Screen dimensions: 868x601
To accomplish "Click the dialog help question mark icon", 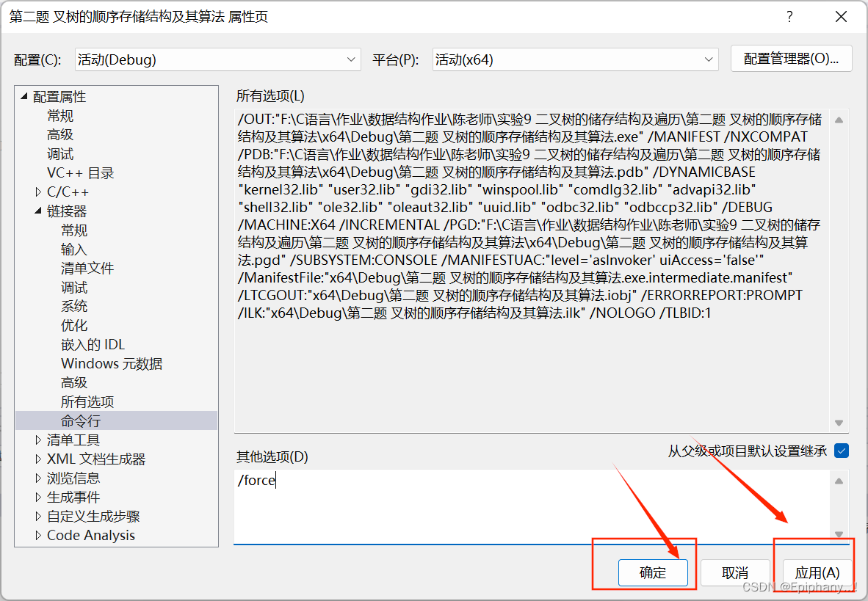I will tap(789, 16).
